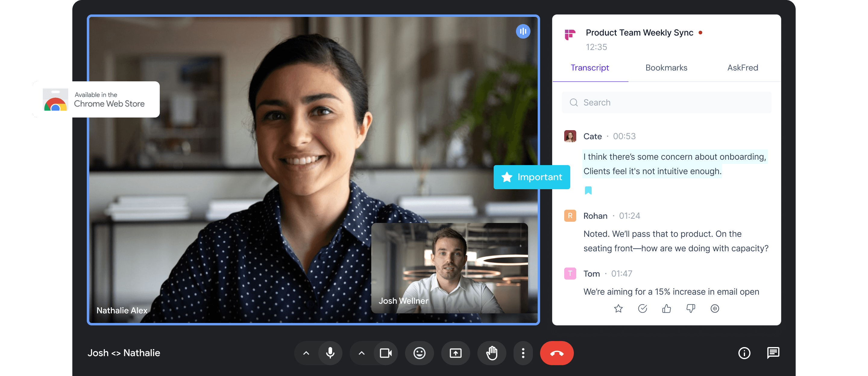Expand the audio settings chevron beside the microphone
Viewport: 868px width, 376px height.
click(306, 353)
